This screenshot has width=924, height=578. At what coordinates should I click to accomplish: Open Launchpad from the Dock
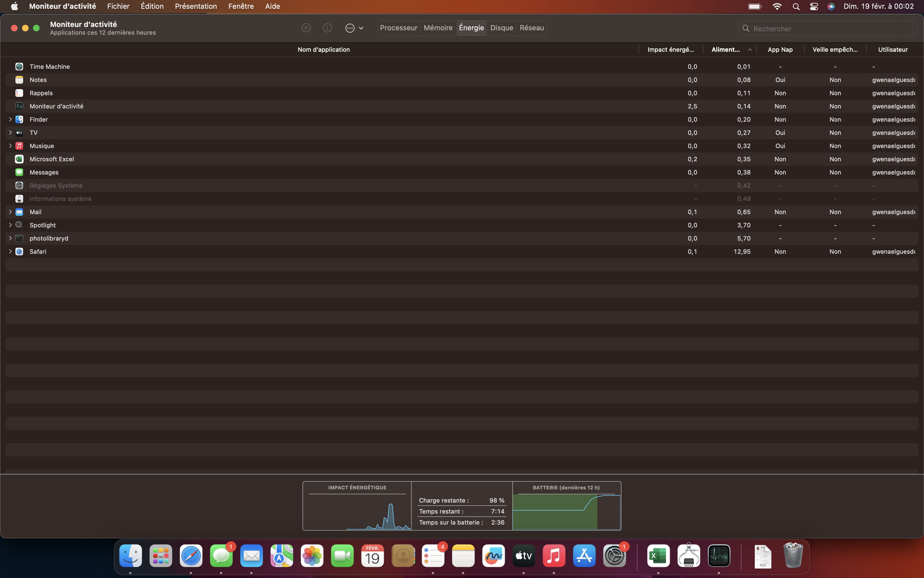(x=161, y=555)
